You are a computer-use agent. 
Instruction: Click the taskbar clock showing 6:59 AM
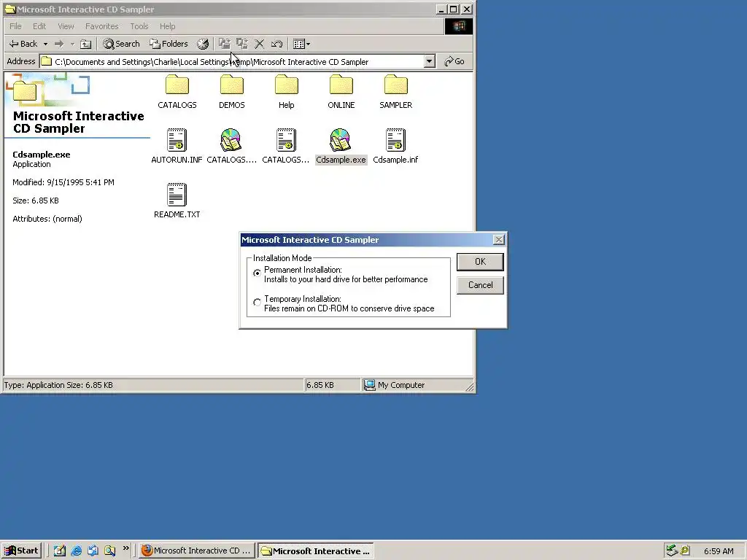[719, 551]
